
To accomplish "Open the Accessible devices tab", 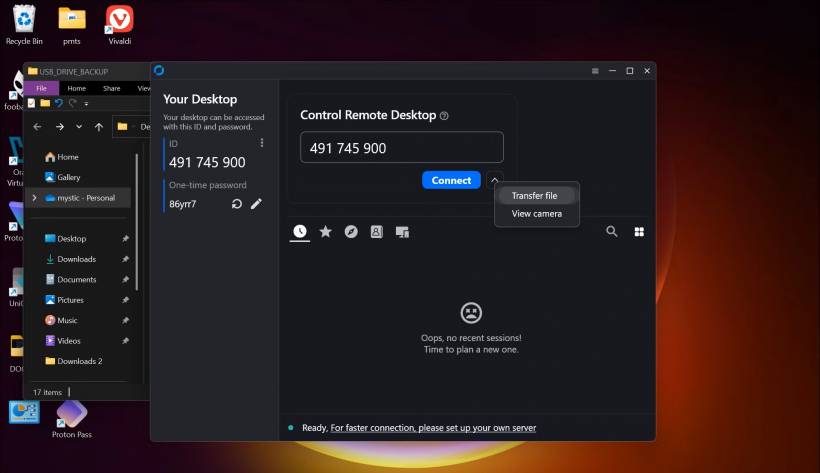I will click(402, 231).
